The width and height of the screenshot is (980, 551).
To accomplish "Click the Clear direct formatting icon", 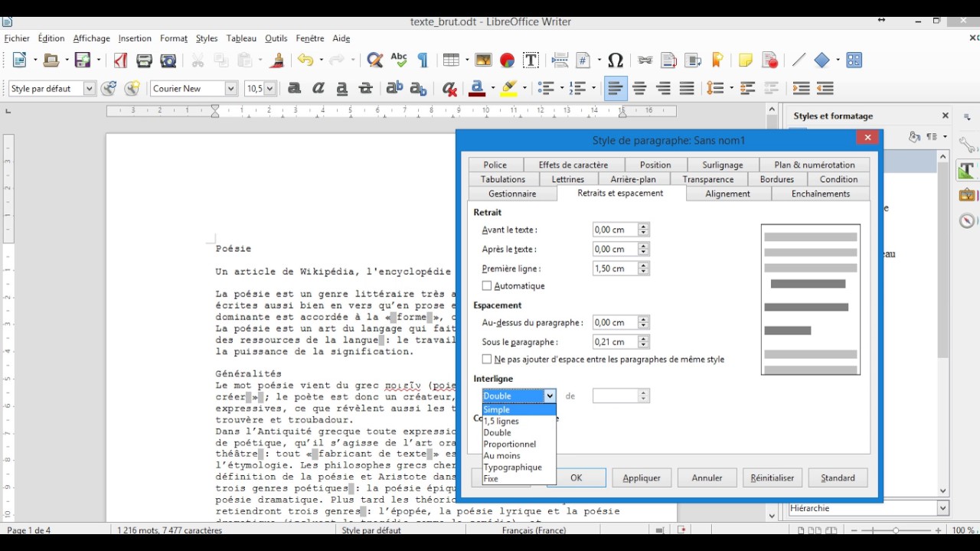I will tap(449, 89).
